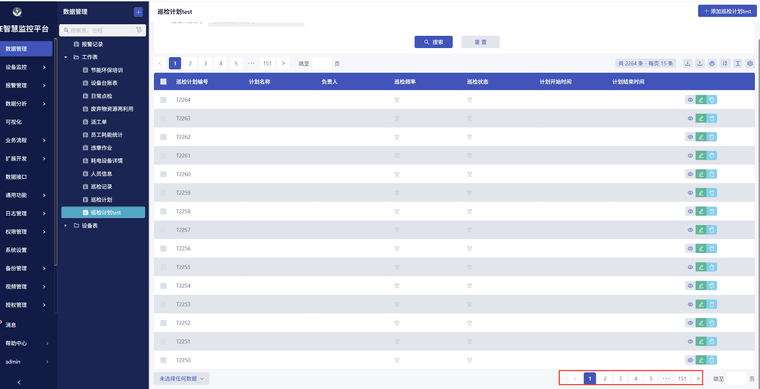
Task: Edit row T2257 with the pencil icon
Action: [x=701, y=230]
